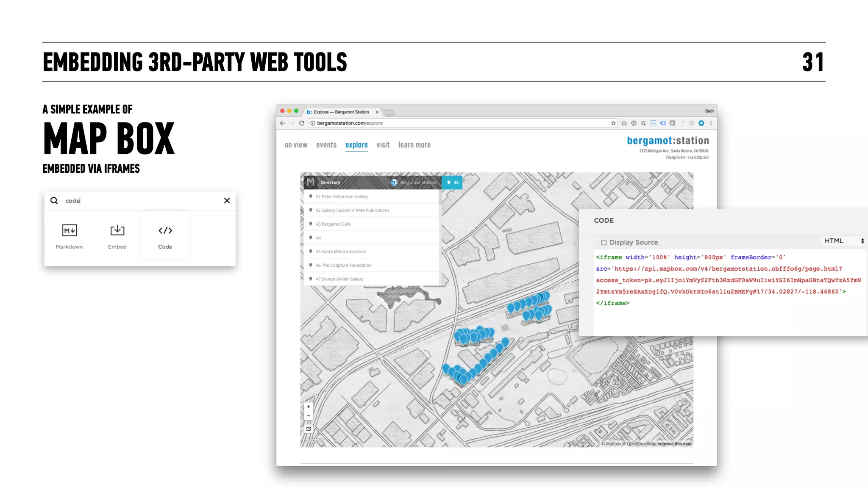
Task: Clear the block search with the X
Action: [227, 201]
